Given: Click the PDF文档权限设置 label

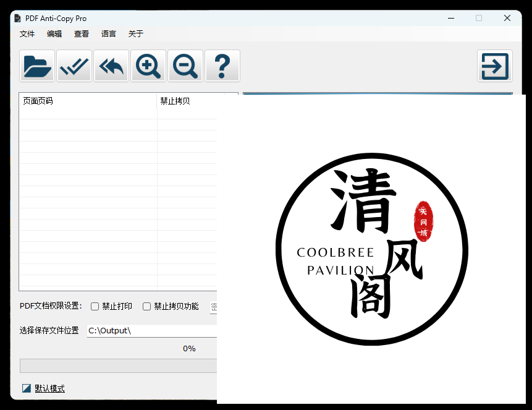Looking at the screenshot, I should pyautogui.click(x=51, y=306).
